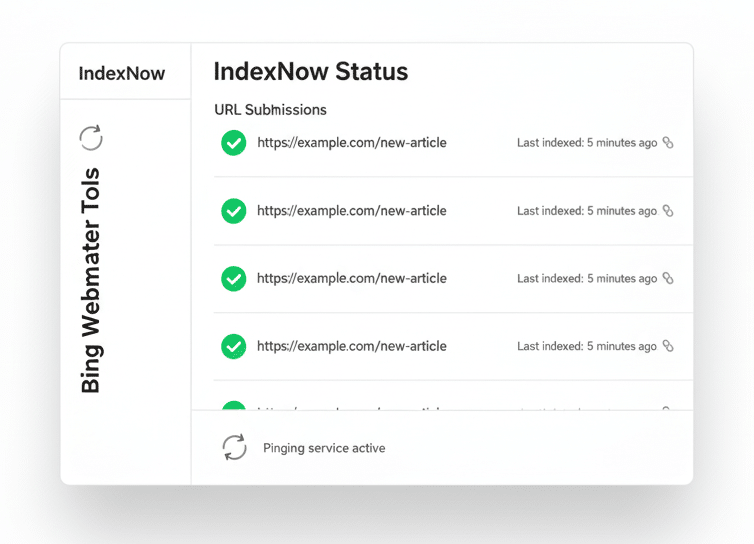This screenshot has width=754, height=544.
Task: Open the third example.com/new-article URL
Action: tap(351, 278)
